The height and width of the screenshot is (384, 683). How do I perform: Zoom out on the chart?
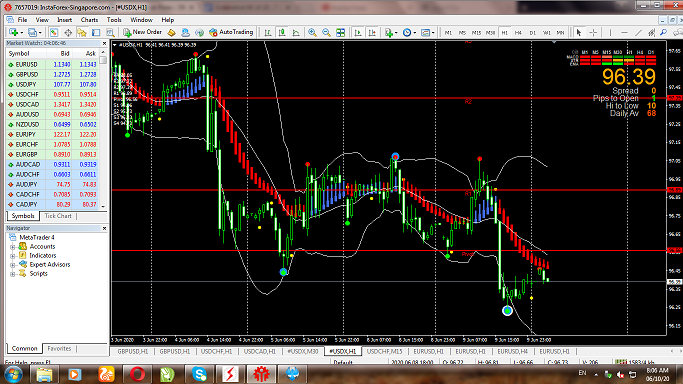(x=326, y=32)
